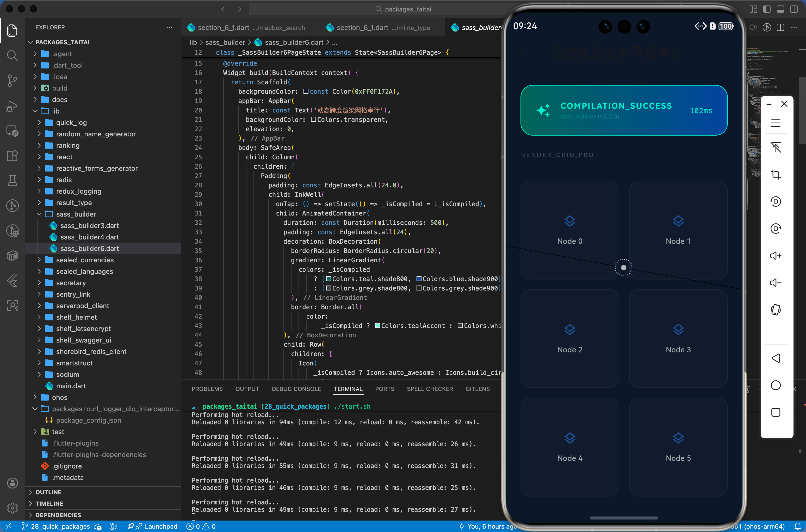This screenshot has height=532, width=806.
Task: Click the emulator volume up button
Action: (x=776, y=256)
